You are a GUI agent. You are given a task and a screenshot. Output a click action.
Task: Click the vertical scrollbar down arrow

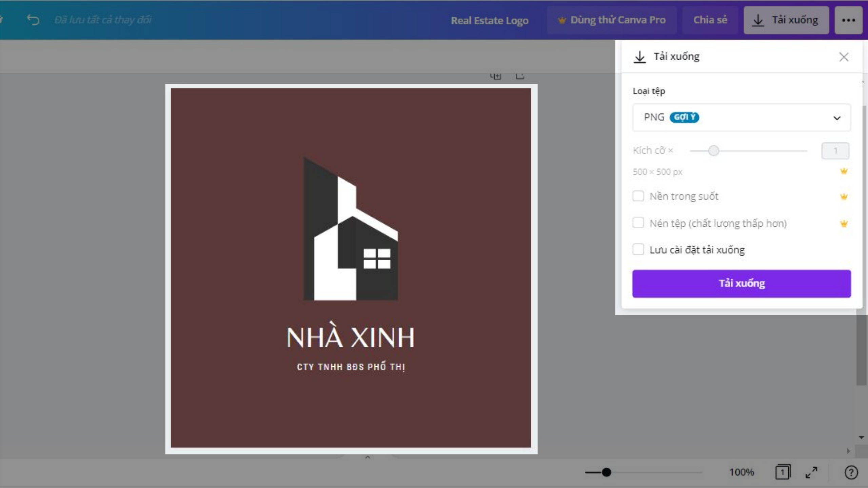point(861,438)
